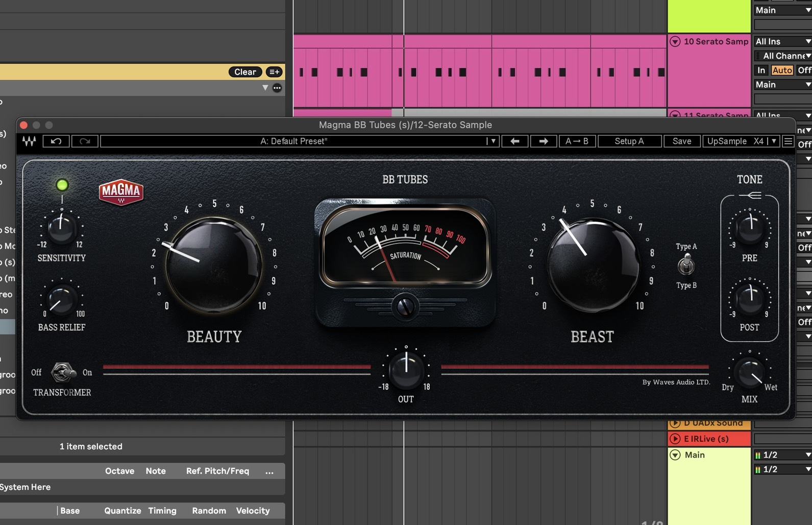Open the plugin hamburger menu icon

[x=788, y=141]
